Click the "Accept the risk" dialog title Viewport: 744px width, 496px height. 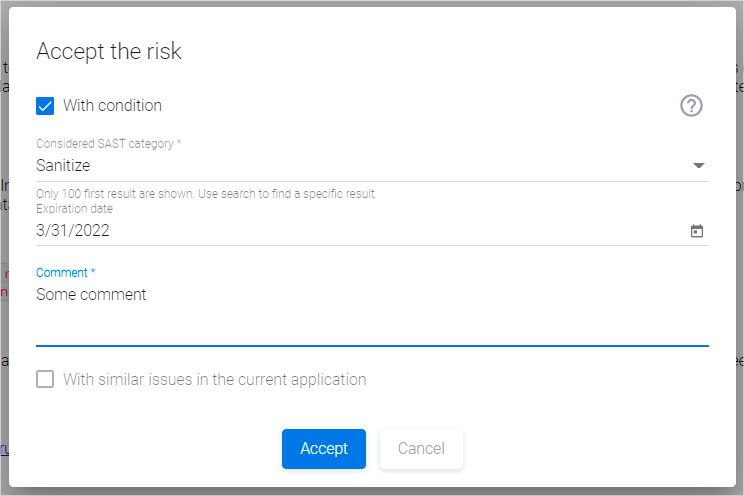pyautogui.click(x=109, y=52)
